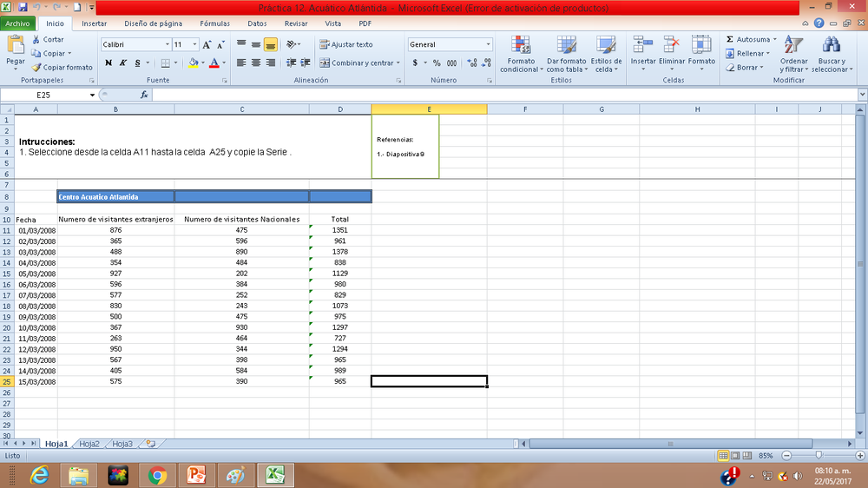
Task: Toggle bold formatting (N)
Action: (108, 63)
